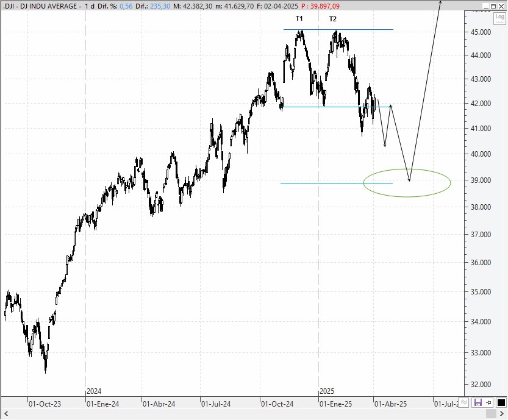Click the Dif. % value 0,56
This screenshot has width=508, height=420.
126,6
